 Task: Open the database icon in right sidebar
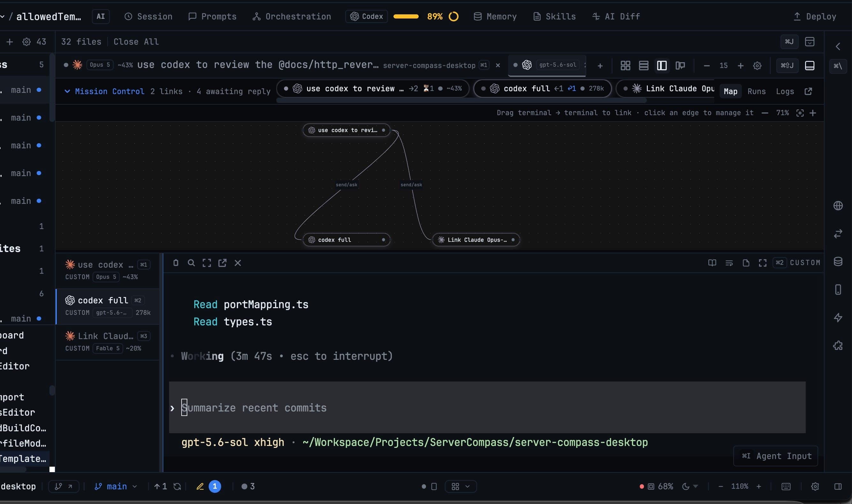pos(838,261)
